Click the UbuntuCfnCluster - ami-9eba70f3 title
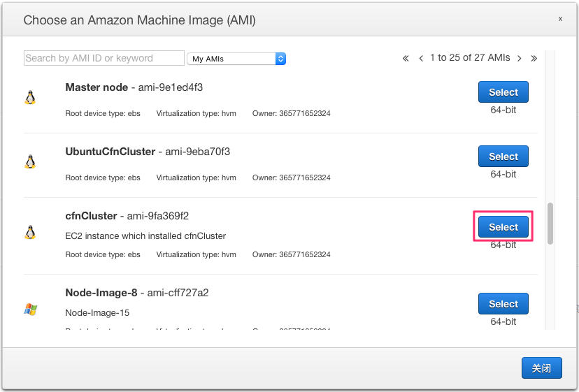The width and height of the screenshot is (579, 392). [148, 152]
